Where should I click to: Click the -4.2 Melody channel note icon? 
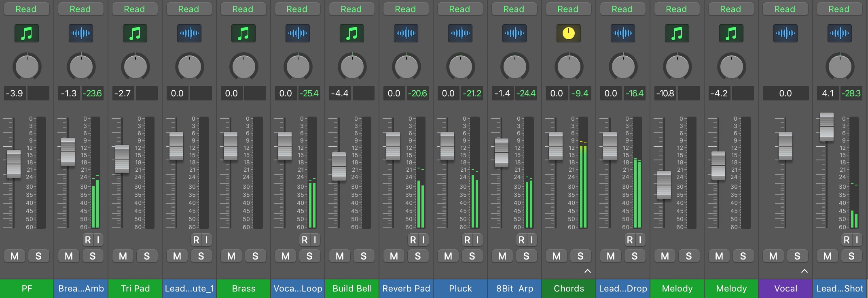click(x=731, y=33)
